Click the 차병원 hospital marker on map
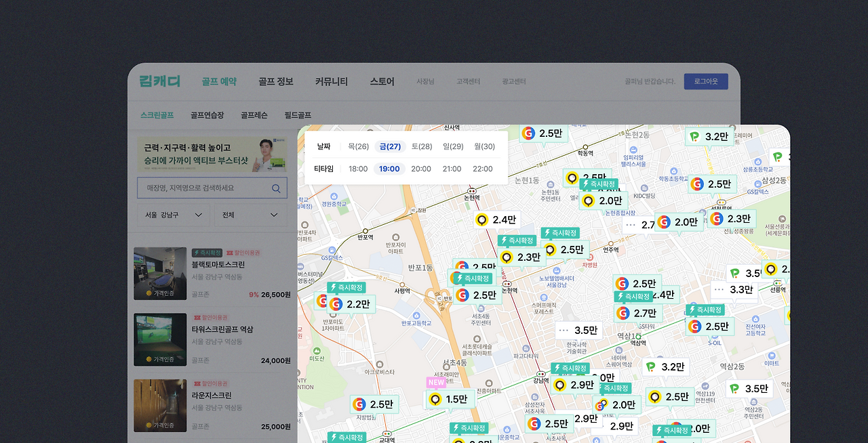The image size is (868, 443). (x=590, y=258)
